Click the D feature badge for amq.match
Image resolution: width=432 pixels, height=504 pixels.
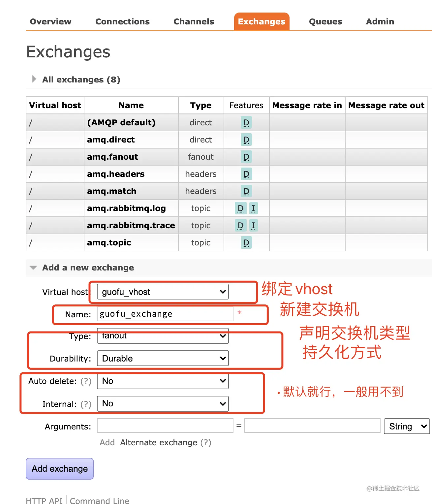[246, 191]
